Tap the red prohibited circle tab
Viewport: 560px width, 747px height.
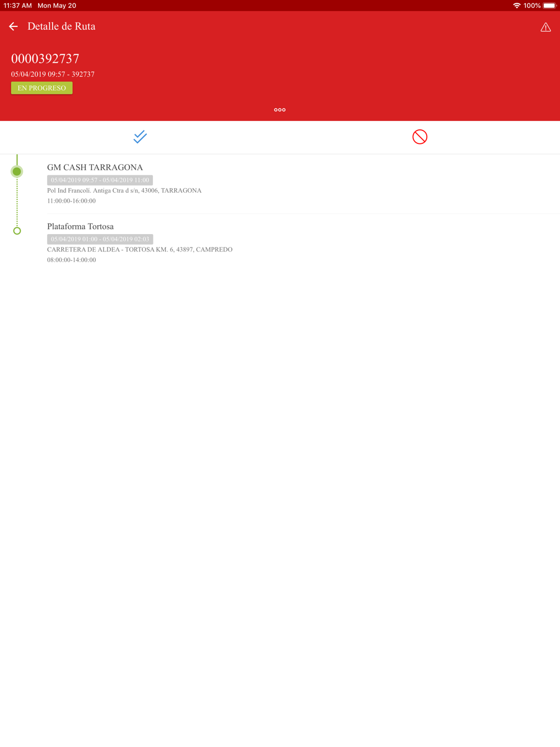[x=420, y=137]
